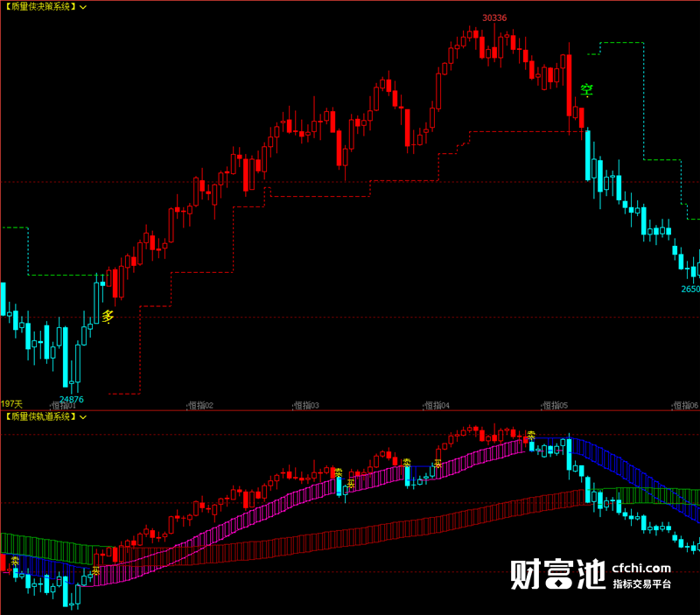Image resolution: width=700 pixels, height=615 pixels.
Task: Click the first 买 marker where the magenta band starts
Action: click(95, 570)
